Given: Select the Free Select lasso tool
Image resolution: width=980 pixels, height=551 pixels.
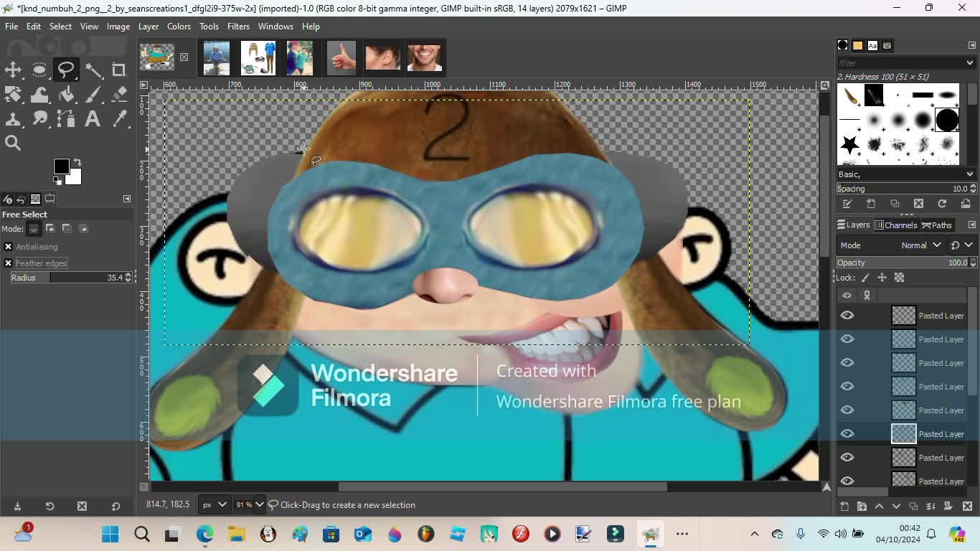Looking at the screenshot, I should 66,70.
